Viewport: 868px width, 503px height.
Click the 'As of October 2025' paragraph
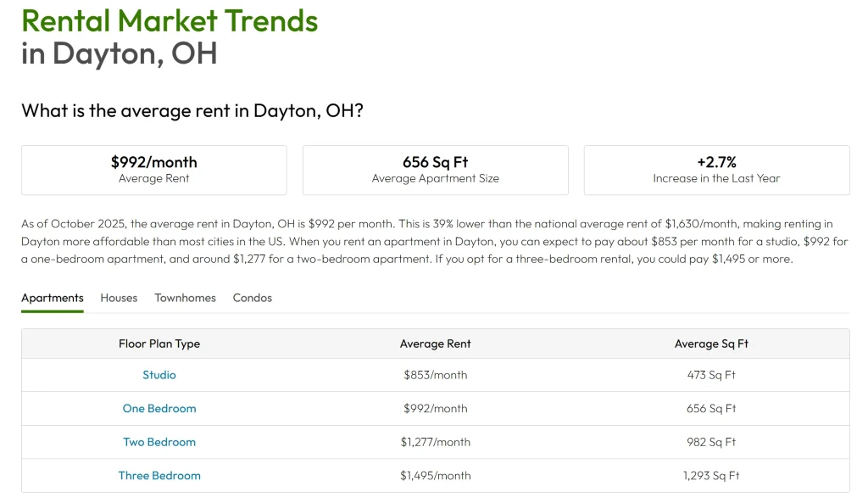coord(435,242)
